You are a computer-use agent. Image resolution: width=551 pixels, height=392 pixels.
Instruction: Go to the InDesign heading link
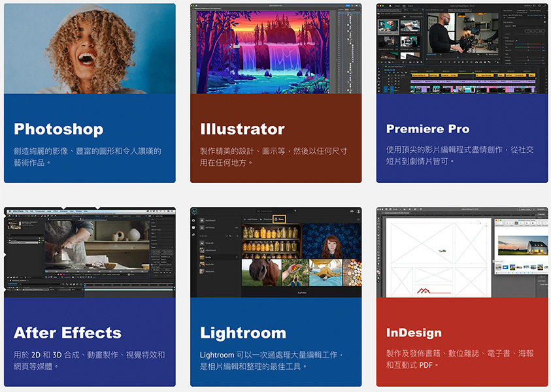point(413,333)
